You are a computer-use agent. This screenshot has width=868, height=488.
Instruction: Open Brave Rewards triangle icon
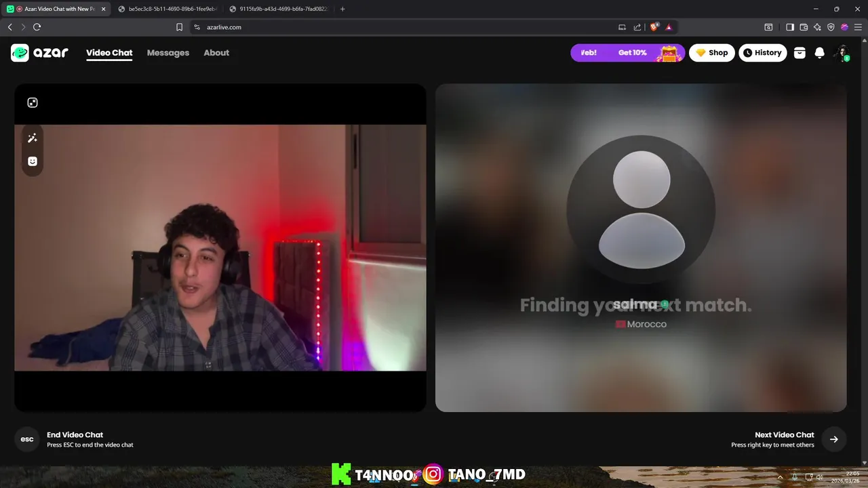[x=669, y=27]
